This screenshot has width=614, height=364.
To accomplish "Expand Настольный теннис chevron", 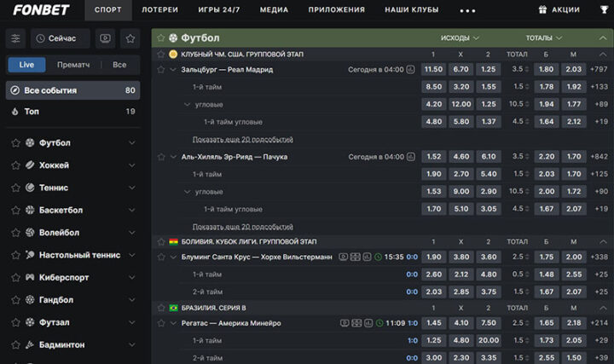I will 132,255.
